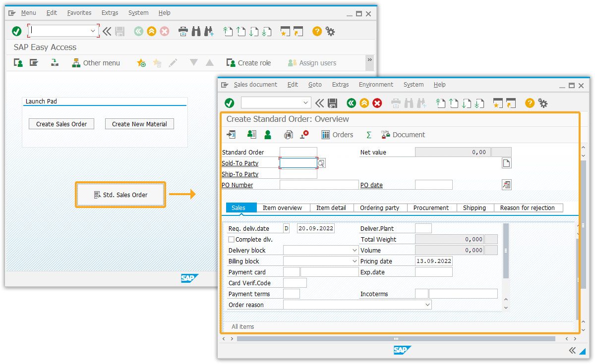
Task: Open search help next to Sold-To Party field
Action: 322,163
